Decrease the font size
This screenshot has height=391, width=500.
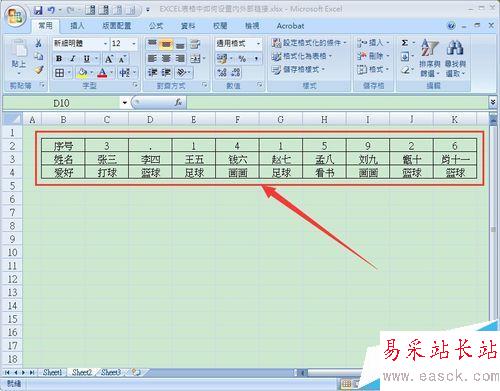point(122,59)
